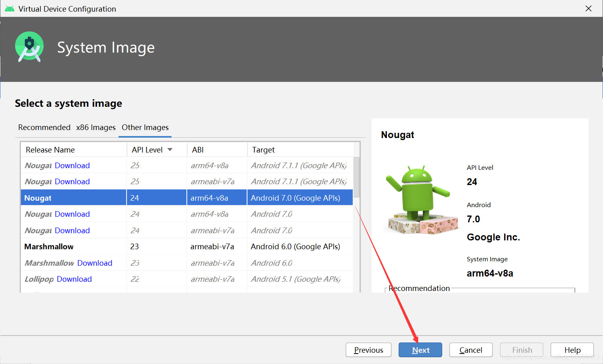Go back with the Previous button
This screenshot has width=603, height=364.
click(368, 350)
